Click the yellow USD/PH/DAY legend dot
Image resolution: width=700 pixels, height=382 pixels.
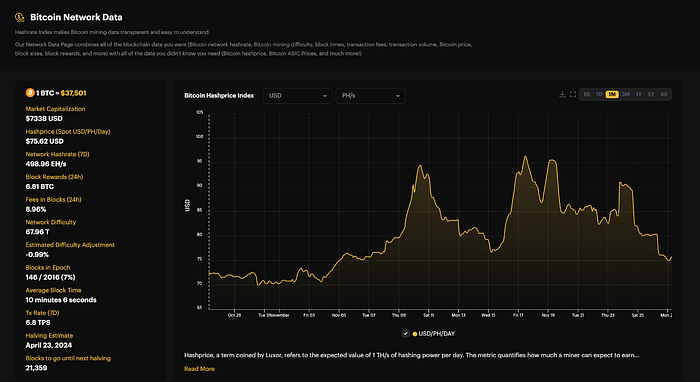pyautogui.click(x=415, y=334)
